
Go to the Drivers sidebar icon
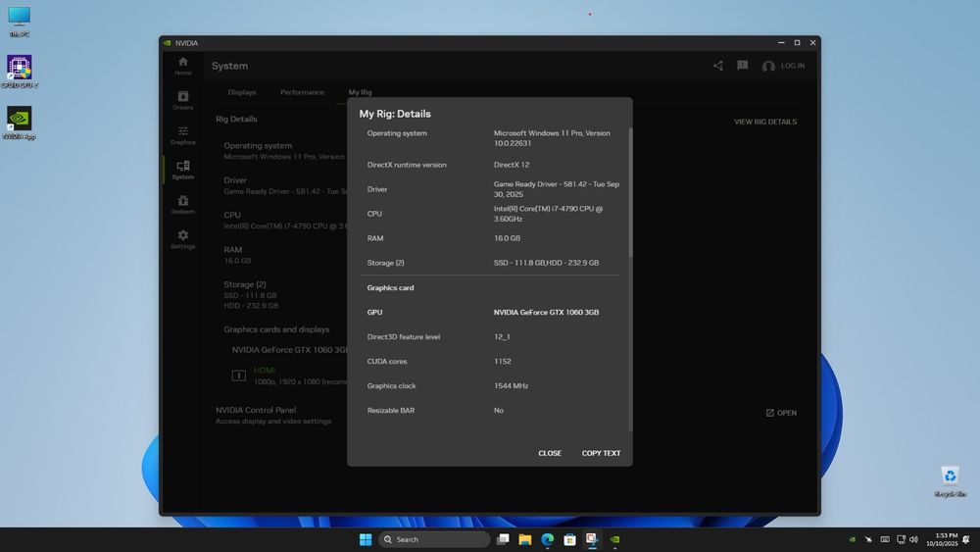[182, 100]
